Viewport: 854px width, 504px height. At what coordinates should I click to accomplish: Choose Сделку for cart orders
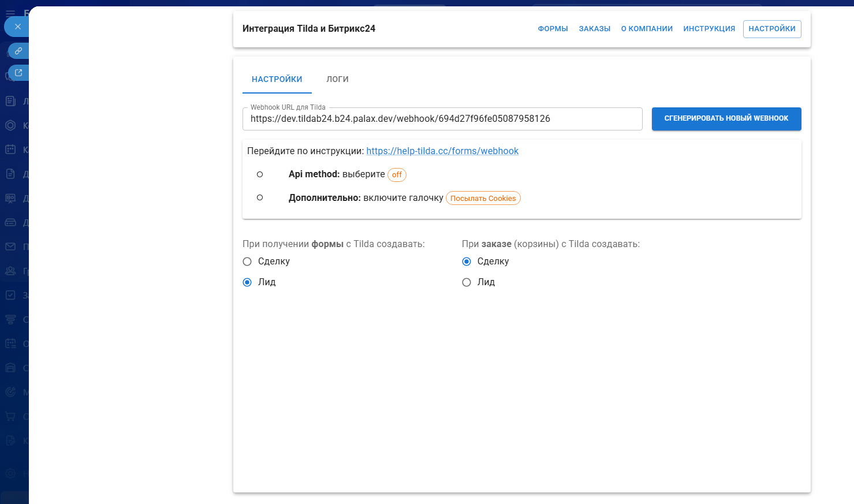click(467, 262)
